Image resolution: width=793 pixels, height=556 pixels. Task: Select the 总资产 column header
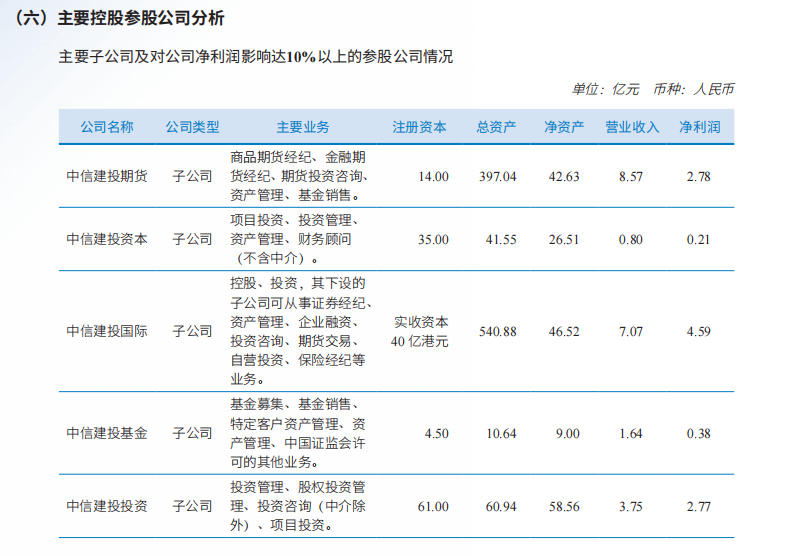pos(497,127)
